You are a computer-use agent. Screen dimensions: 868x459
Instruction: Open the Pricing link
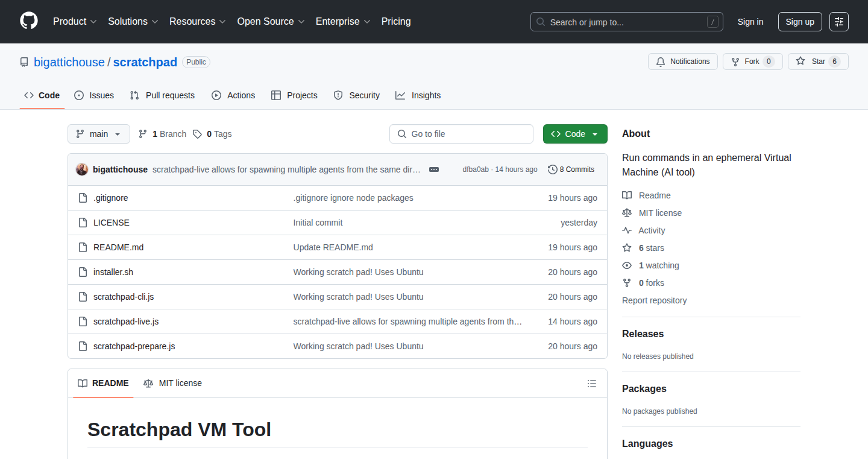(x=396, y=21)
